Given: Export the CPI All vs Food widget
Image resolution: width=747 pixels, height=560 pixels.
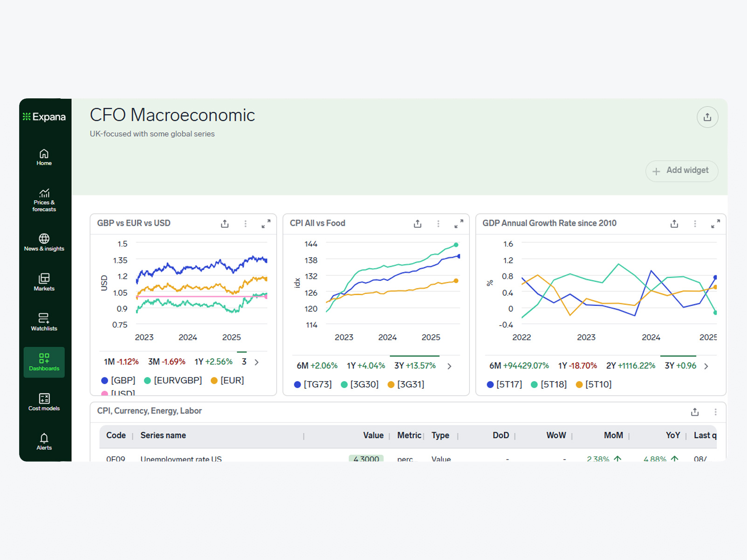Looking at the screenshot, I should point(417,224).
